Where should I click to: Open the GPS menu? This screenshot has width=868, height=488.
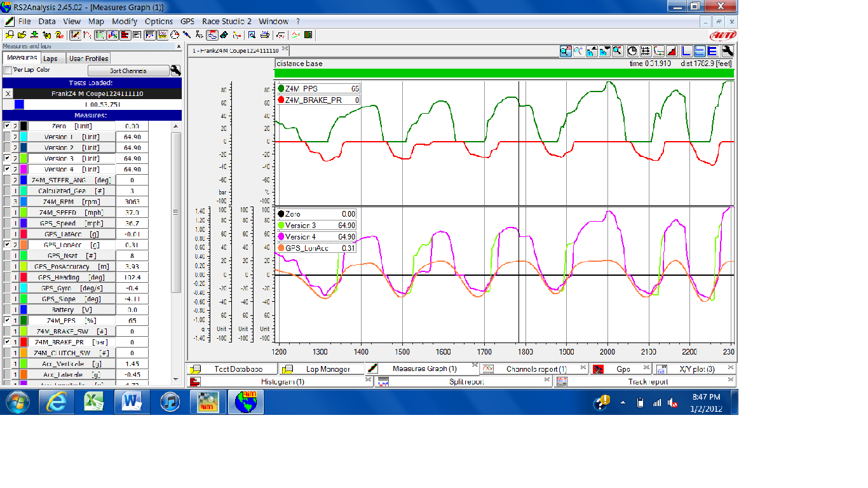(x=187, y=21)
